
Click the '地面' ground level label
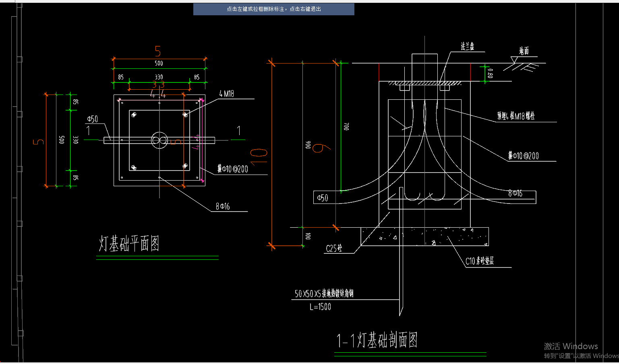(524, 51)
